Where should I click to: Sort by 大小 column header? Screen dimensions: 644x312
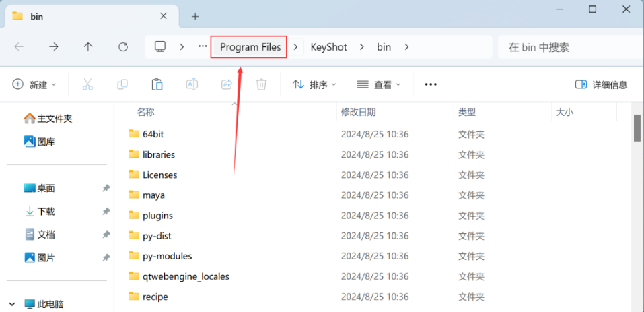click(565, 112)
